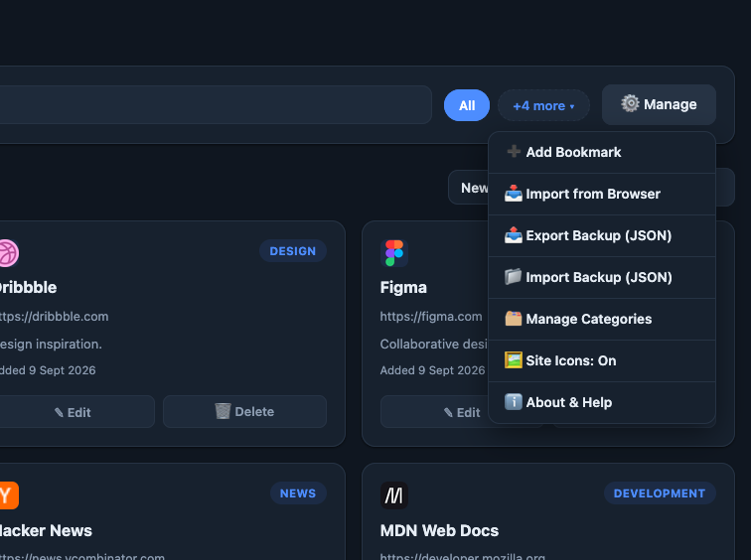
Task: Open the dribbble.com URL
Action: tap(54, 317)
